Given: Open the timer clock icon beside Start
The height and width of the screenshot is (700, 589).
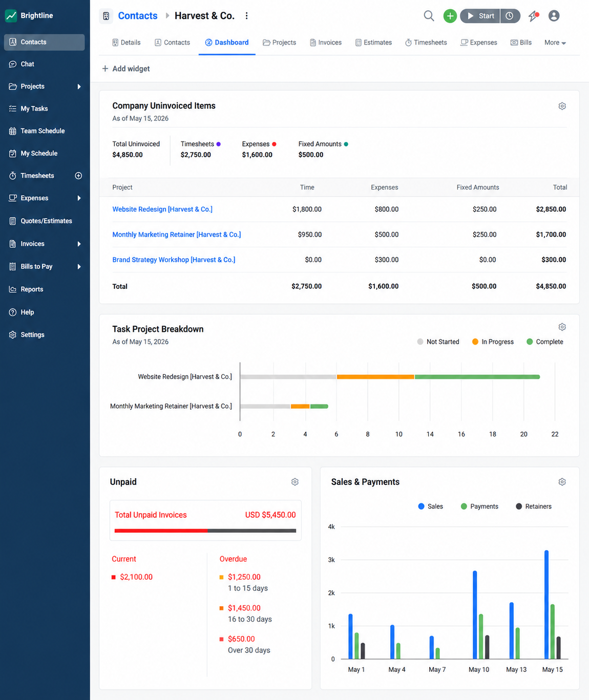Looking at the screenshot, I should (510, 16).
